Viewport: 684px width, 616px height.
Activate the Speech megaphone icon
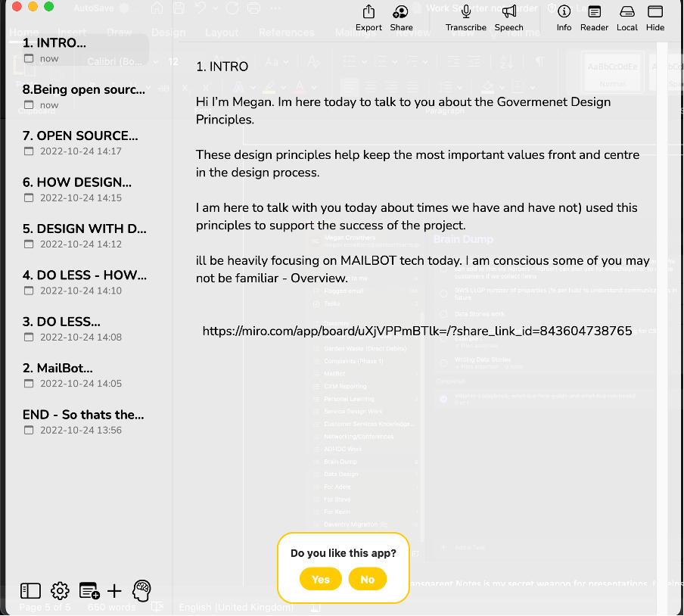click(508, 12)
